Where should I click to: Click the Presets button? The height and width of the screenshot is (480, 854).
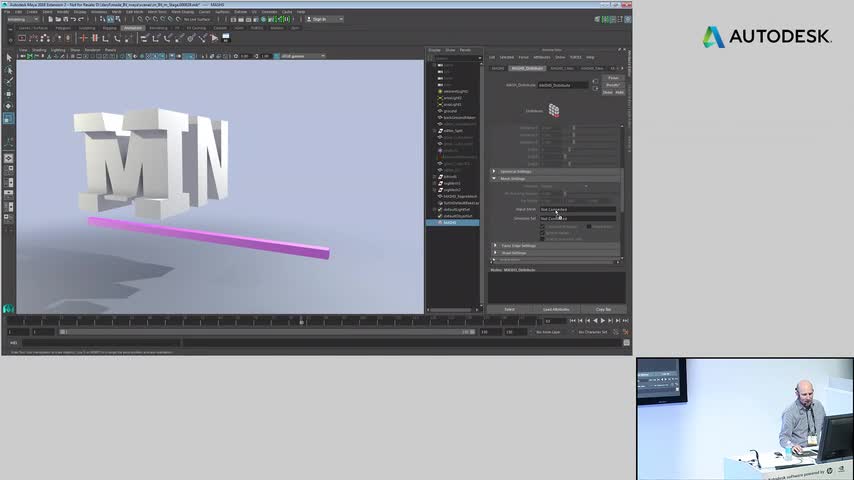(613, 85)
